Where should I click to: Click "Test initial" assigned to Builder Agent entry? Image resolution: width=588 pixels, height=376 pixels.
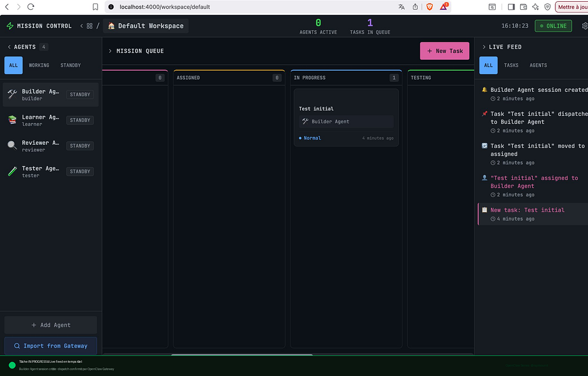point(533,186)
